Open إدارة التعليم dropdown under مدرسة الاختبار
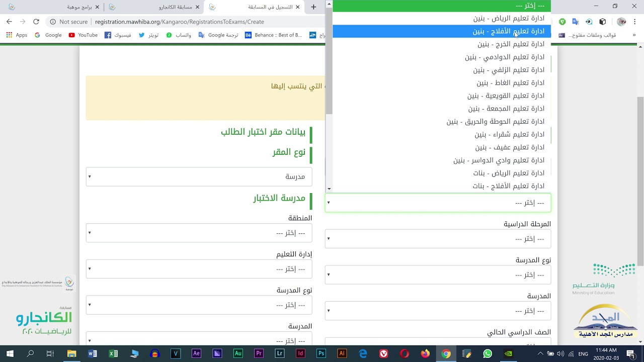644x362 pixels. pyautogui.click(x=199, y=269)
